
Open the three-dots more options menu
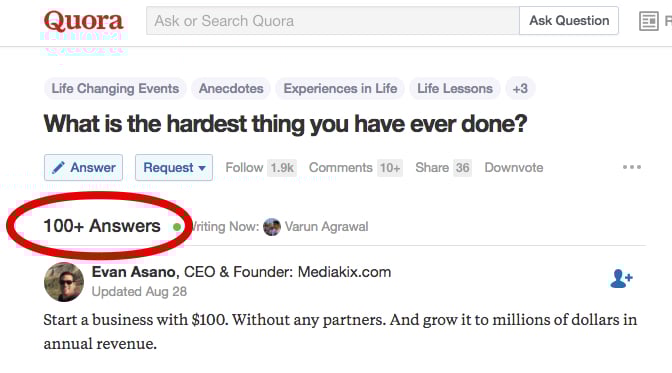click(x=632, y=167)
